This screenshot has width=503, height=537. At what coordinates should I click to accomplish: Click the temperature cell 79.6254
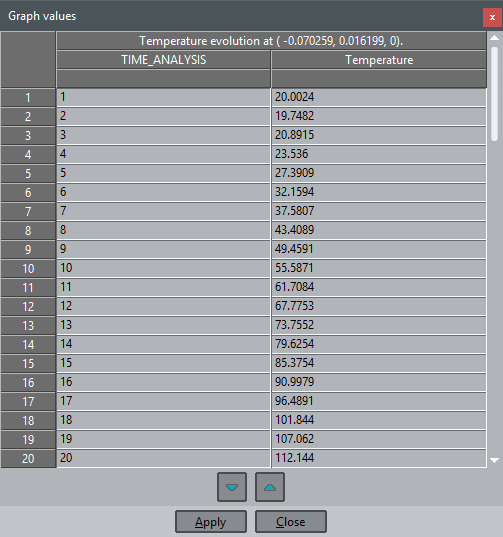[x=379, y=344]
